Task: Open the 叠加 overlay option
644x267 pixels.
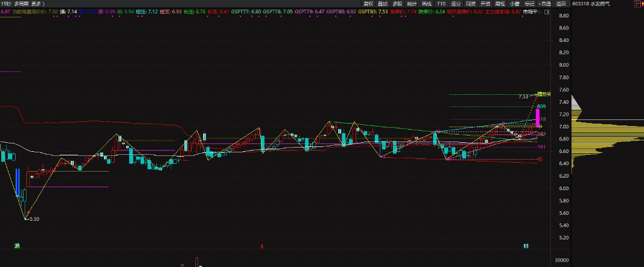Action: [382, 4]
